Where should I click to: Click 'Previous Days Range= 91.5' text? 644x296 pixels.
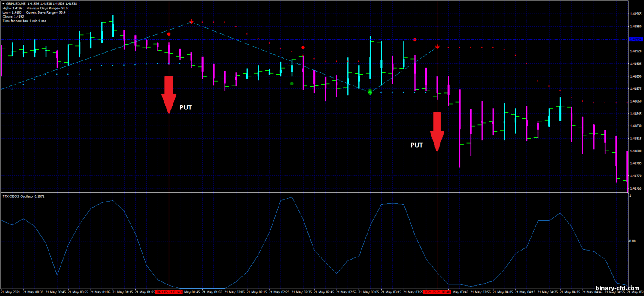47,8
